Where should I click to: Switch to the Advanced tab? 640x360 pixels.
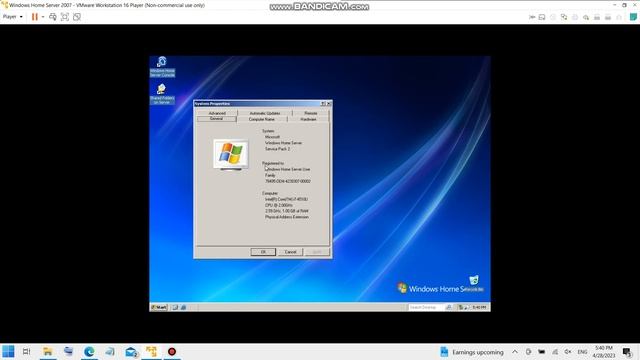point(217,113)
